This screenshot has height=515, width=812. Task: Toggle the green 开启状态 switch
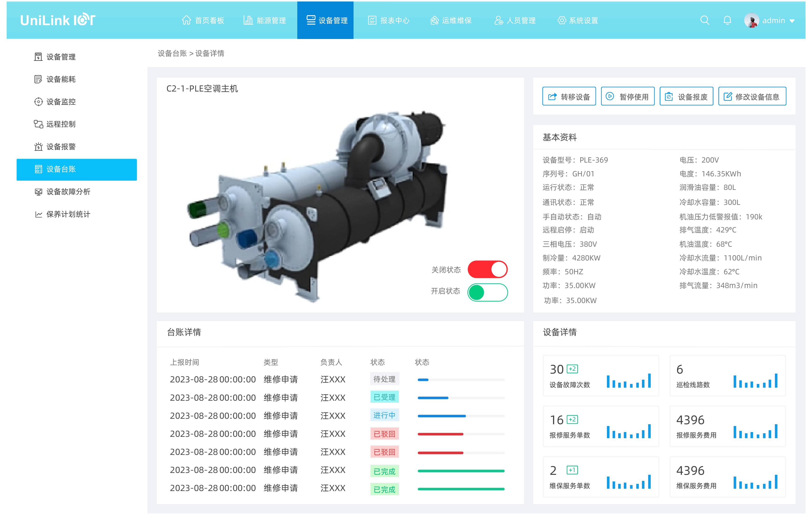[x=488, y=292]
